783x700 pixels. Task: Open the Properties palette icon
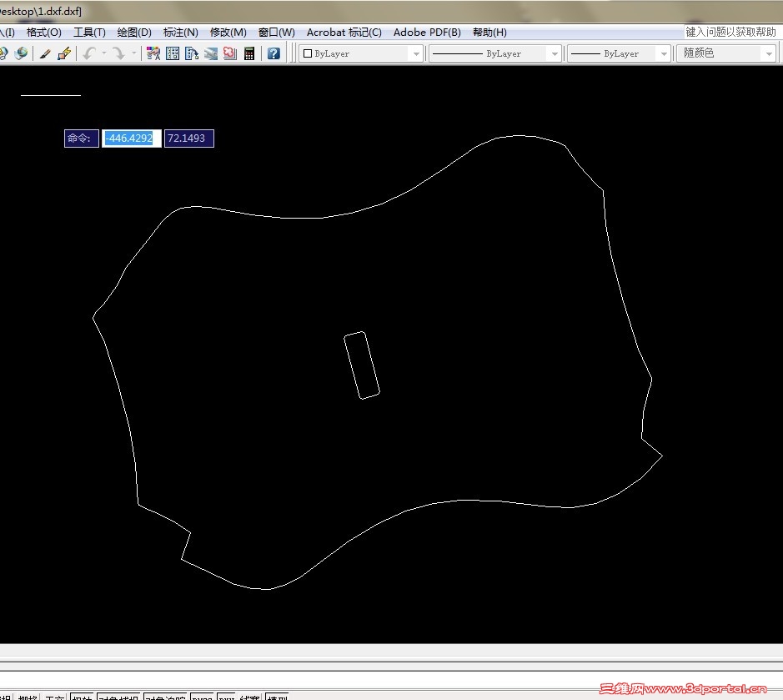pos(153,53)
